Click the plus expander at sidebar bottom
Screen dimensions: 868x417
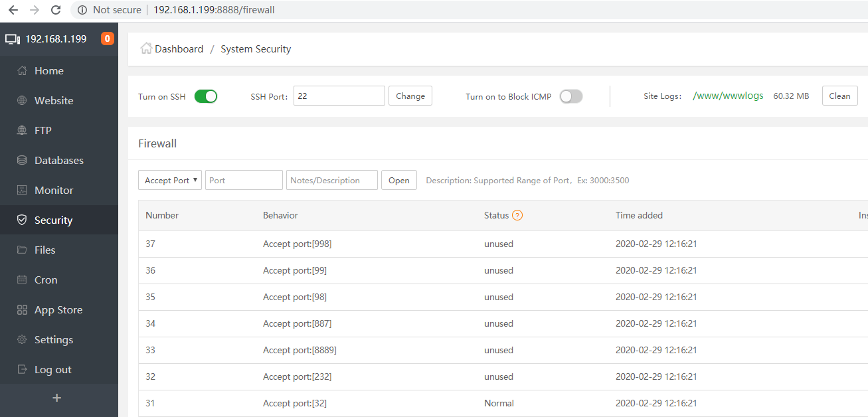pos(57,398)
